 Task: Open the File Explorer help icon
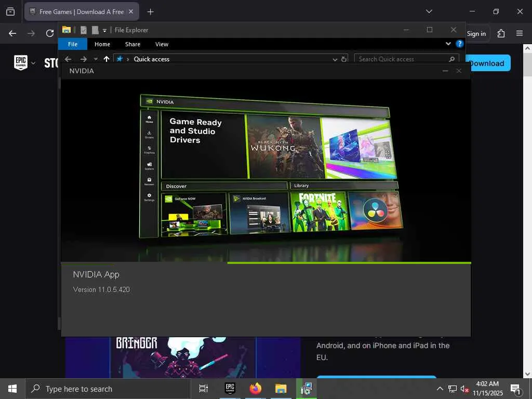click(459, 44)
